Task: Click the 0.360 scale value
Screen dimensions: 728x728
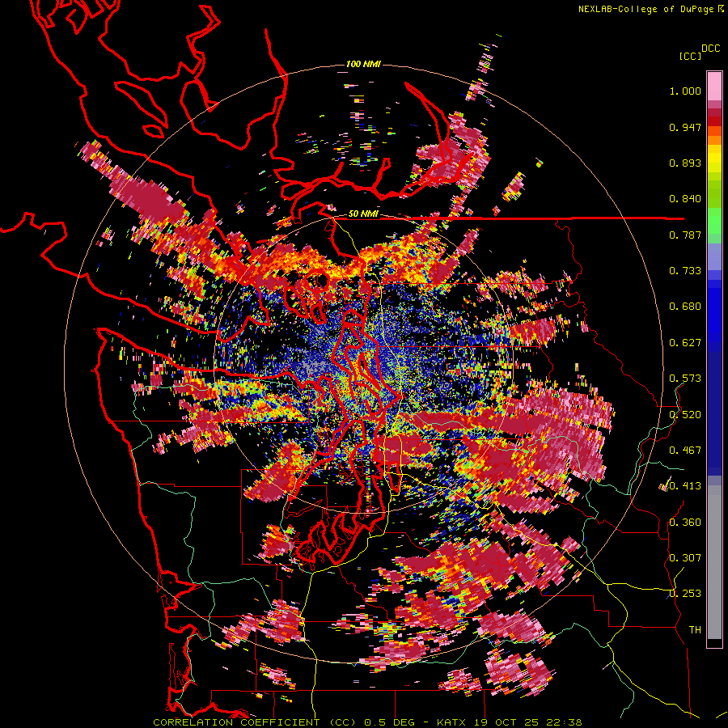Action: coord(685,523)
